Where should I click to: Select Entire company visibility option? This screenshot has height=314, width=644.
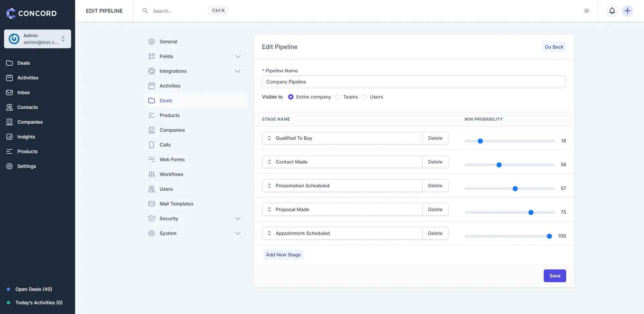click(291, 97)
